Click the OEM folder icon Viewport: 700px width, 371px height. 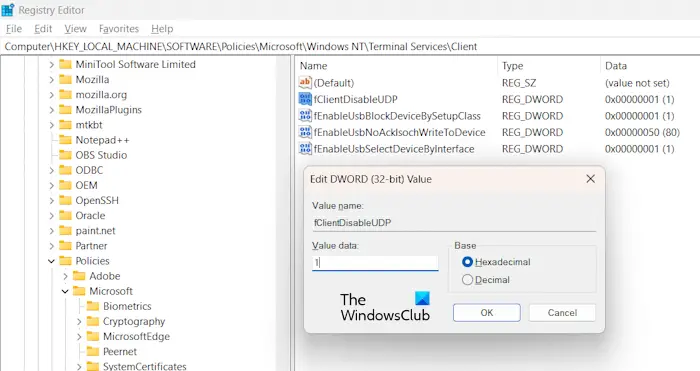click(65, 185)
